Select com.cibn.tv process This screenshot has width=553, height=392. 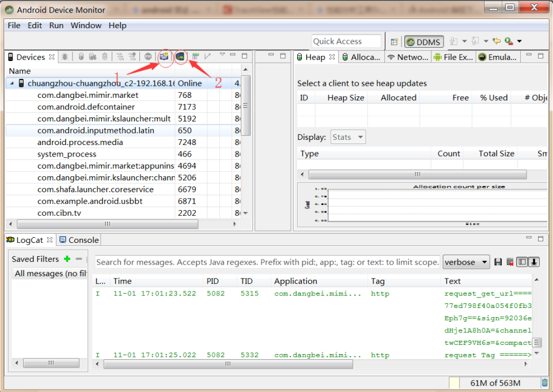pos(59,213)
